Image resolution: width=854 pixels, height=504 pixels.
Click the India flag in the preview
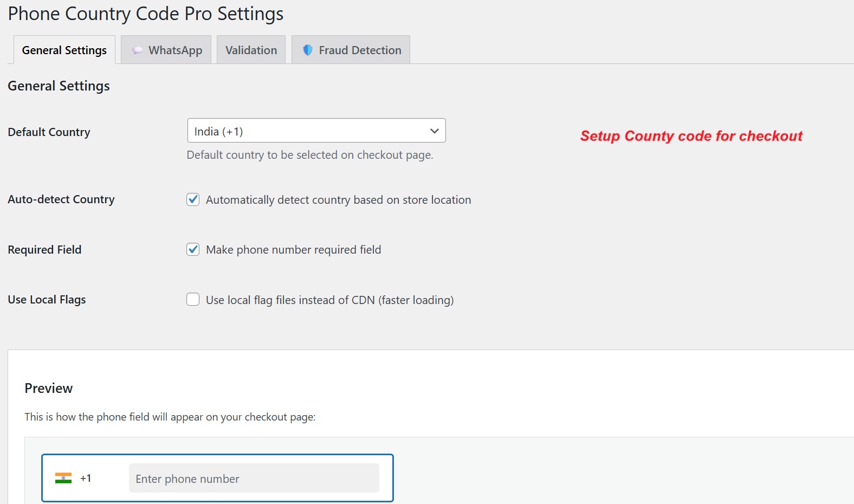pyautogui.click(x=63, y=478)
